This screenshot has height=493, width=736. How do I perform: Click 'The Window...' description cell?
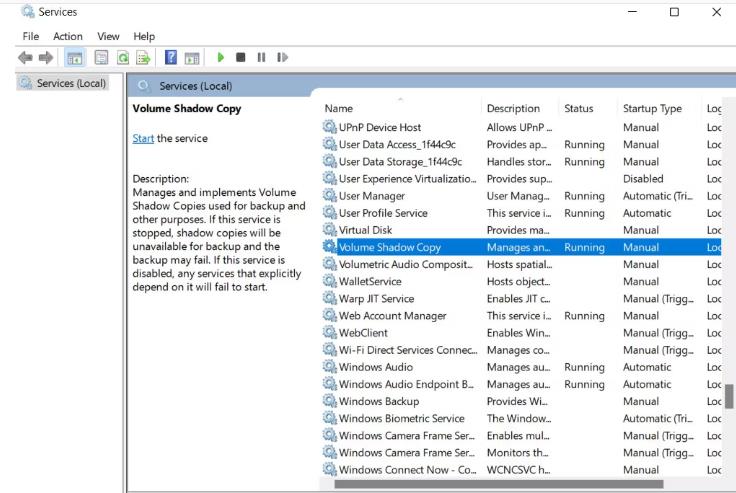519,418
